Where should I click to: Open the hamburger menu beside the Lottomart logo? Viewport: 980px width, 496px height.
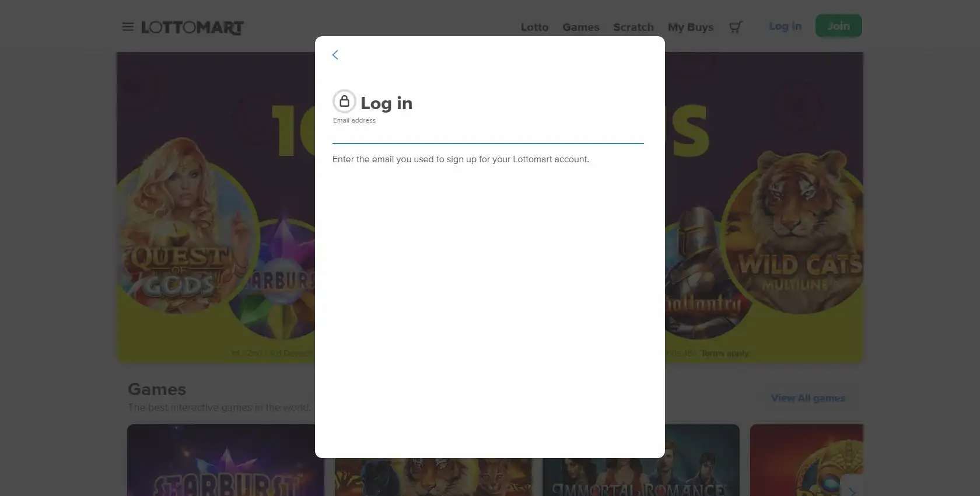pyautogui.click(x=128, y=27)
